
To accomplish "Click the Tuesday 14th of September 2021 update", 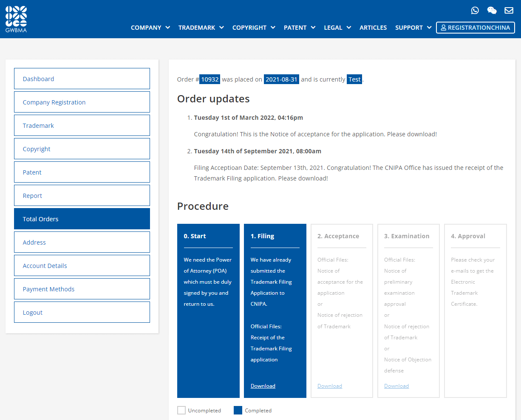I will [258, 151].
